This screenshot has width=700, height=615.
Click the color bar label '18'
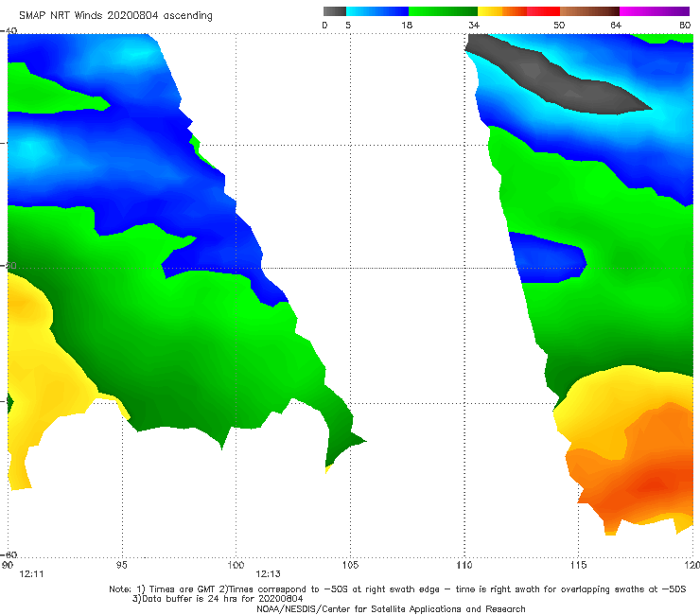(x=407, y=25)
